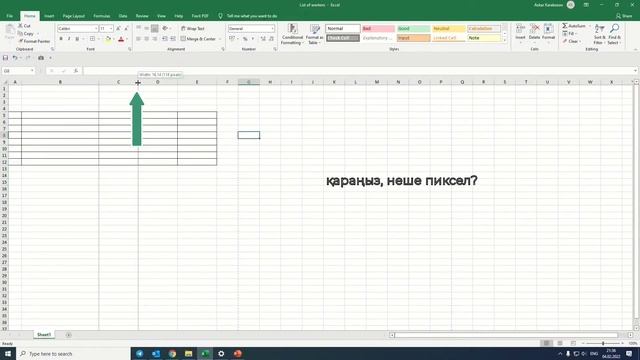This screenshot has width=640, height=360.
Task: Click the Share button
Action: 624,16
